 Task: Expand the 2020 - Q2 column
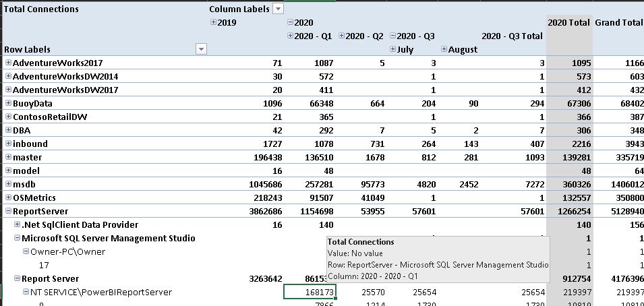[341, 36]
